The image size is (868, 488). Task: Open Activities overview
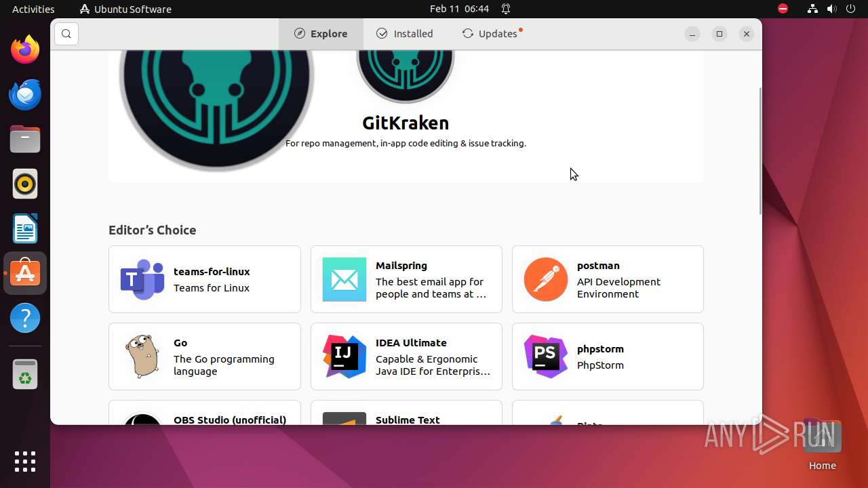click(x=33, y=9)
